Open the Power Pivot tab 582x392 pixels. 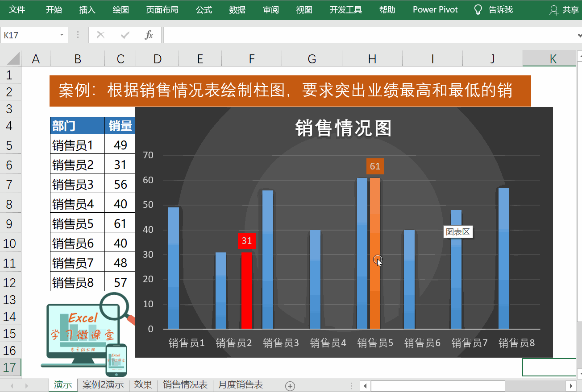435,10
